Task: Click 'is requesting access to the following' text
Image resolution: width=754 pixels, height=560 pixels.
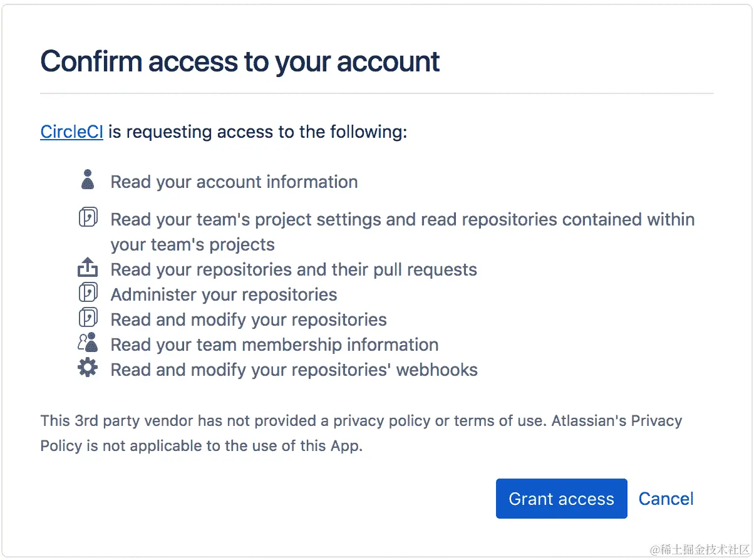Action: pos(257,132)
